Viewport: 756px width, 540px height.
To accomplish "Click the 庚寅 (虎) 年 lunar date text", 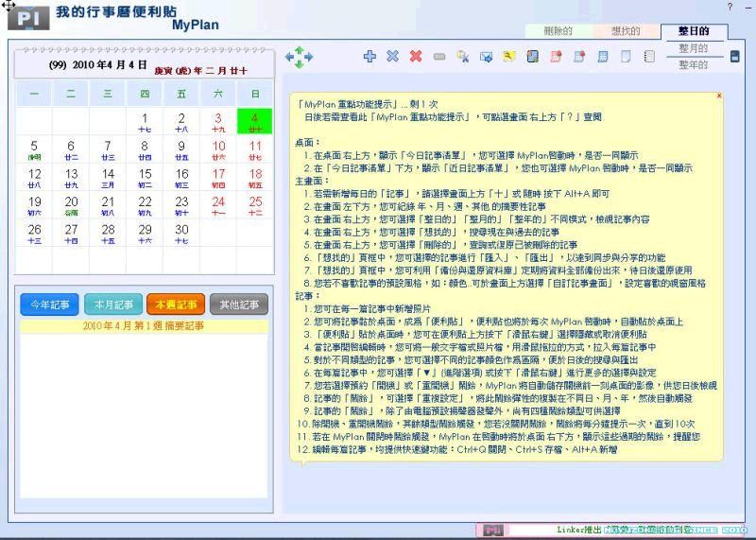I will pyautogui.click(x=200, y=71).
